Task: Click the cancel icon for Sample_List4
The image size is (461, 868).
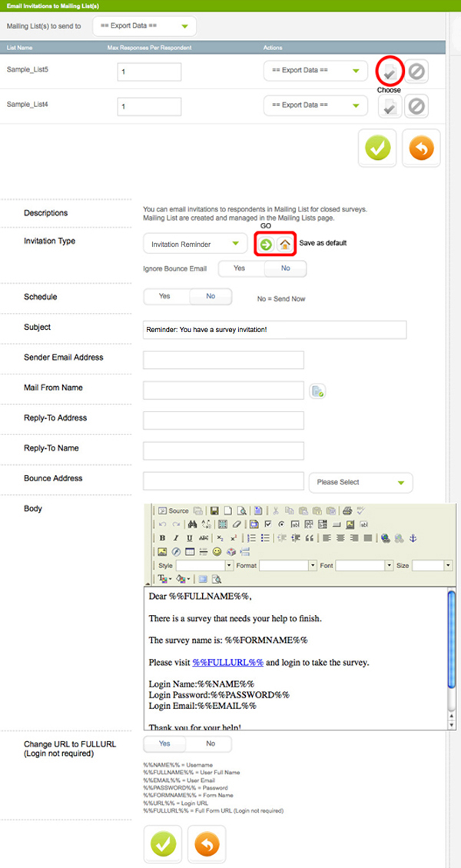Action: [416, 106]
